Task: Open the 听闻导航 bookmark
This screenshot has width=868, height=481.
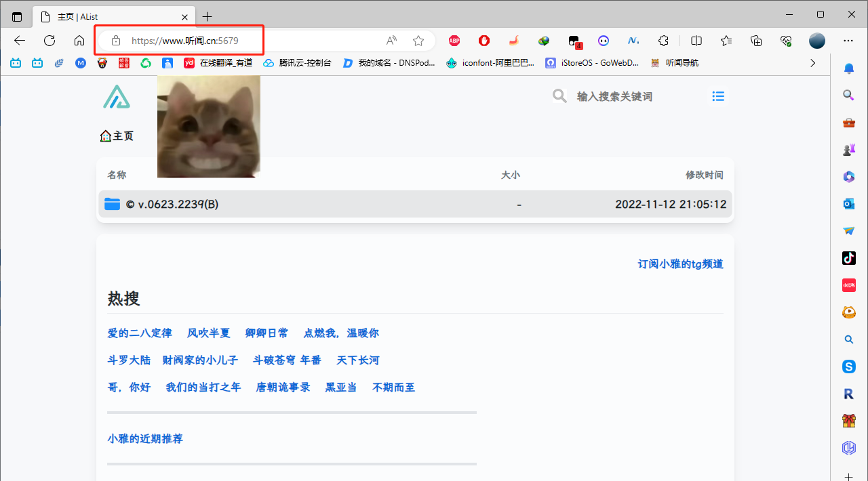Action: (674, 63)
